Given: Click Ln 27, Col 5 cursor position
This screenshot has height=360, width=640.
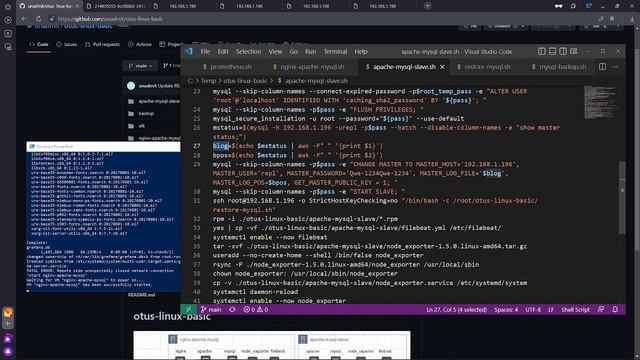Looking at the screenshot, I should coord(456,309).
